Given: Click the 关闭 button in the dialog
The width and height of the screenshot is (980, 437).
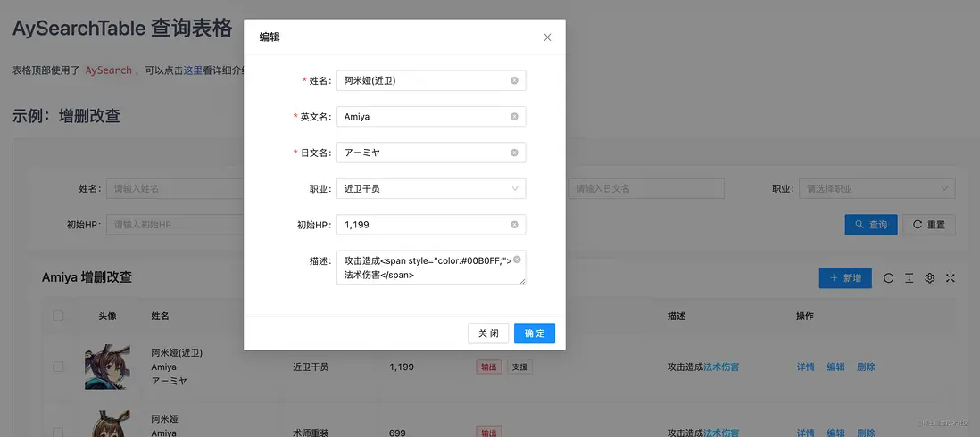Looking at the screenshot, I should point(488,334).
